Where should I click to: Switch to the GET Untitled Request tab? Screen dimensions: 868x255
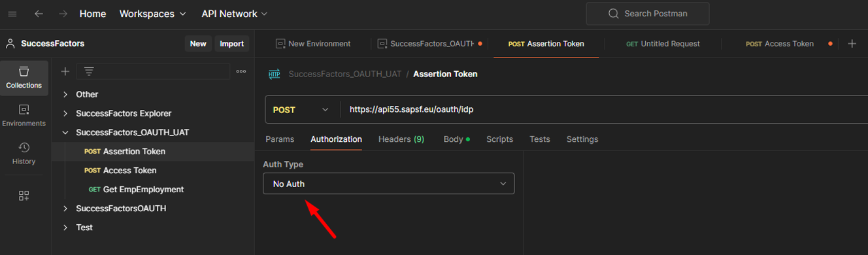click(x=663, y=44)
